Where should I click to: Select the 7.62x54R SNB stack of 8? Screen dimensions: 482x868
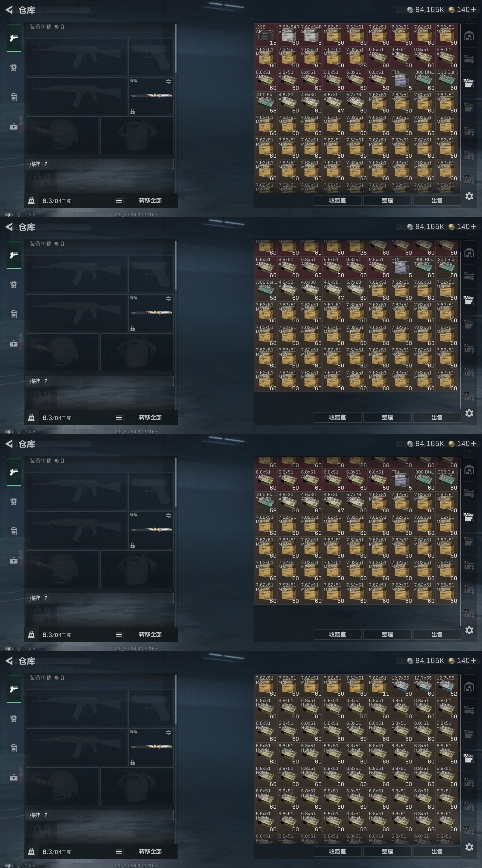pyautogui.click(x=311, y=35)
